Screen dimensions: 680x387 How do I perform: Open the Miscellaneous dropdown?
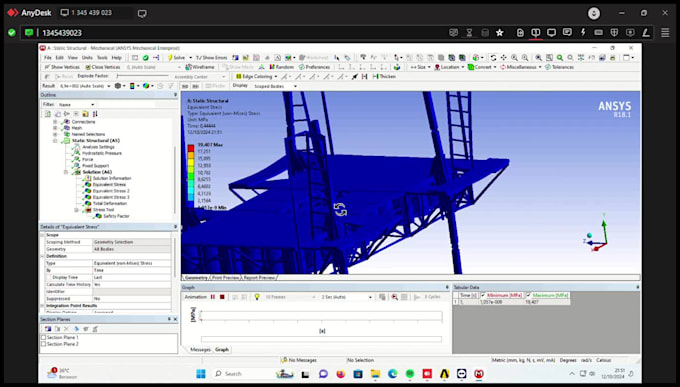pyautogui.click(x=520, y=67)
